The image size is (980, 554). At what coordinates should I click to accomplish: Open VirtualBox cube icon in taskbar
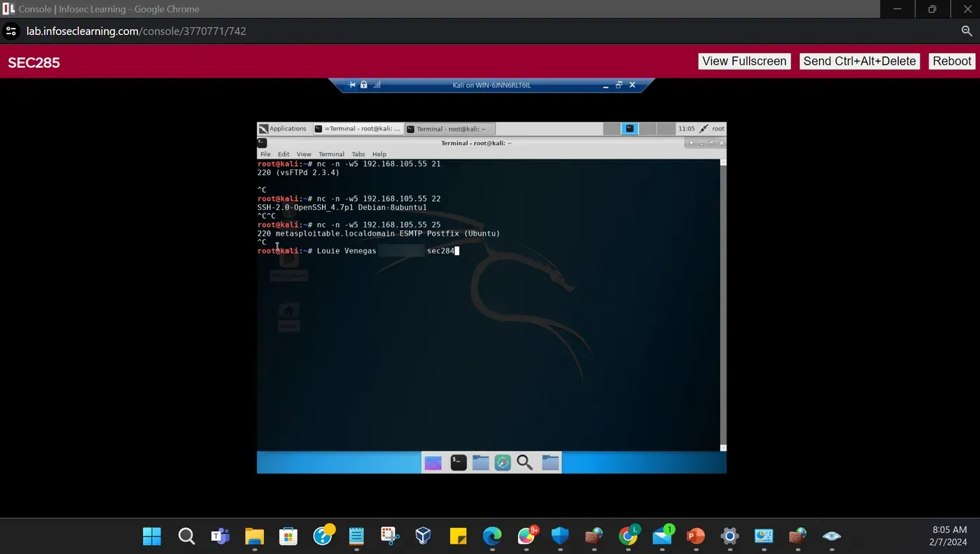tap(423, 537)
